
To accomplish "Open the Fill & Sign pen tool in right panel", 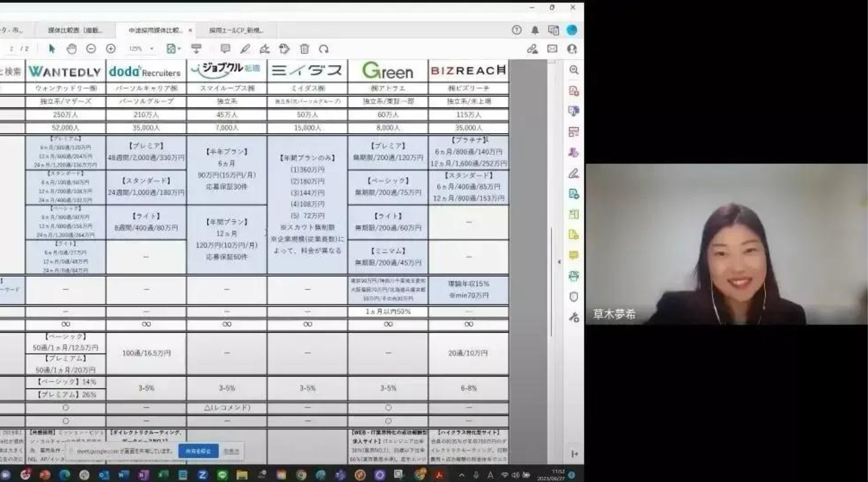I will click(x=574, y=174).
